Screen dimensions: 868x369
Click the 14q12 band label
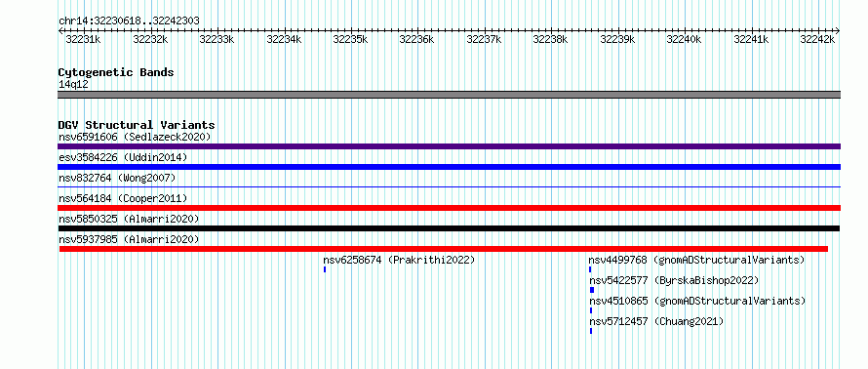pos(73,85)
